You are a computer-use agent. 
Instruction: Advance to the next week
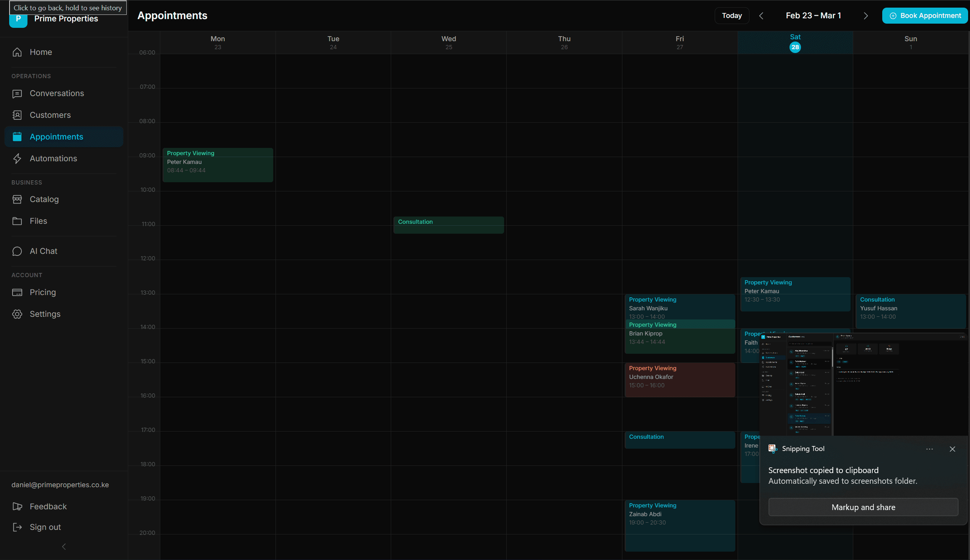866,15
